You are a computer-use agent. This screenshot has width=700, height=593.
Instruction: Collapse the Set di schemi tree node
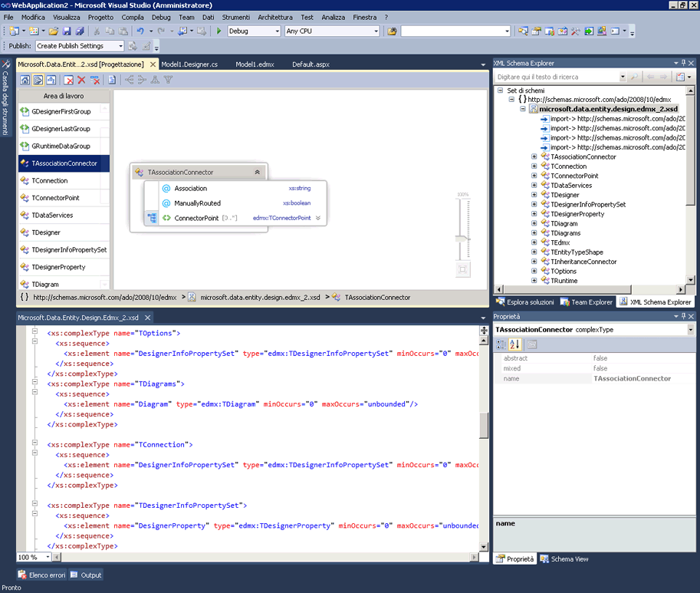(x=500, y=91)
